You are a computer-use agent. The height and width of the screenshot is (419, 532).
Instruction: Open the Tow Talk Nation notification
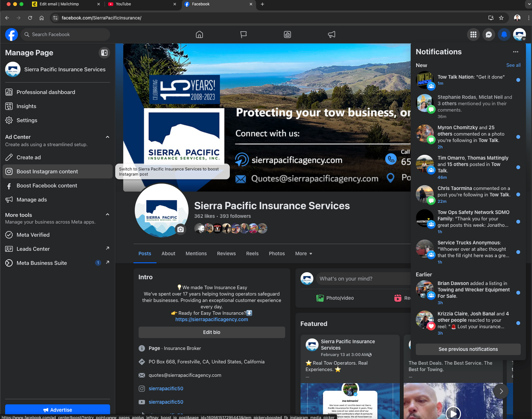[x=468, y=80]
